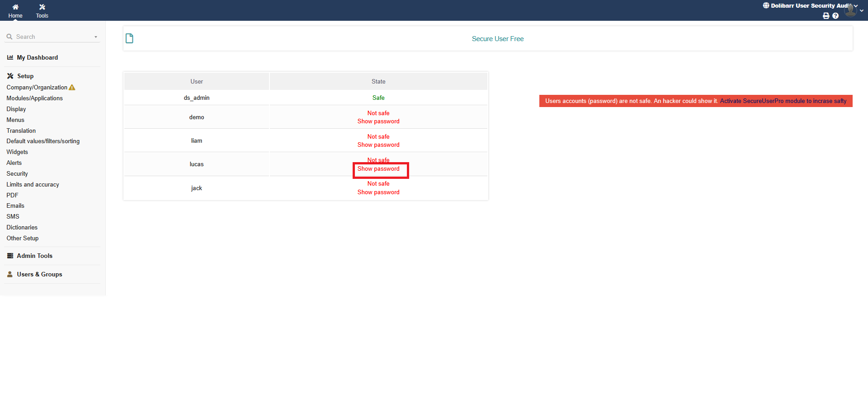Open the online help question mark icon
The height and width of the screenshot is (397, 868).
click(835, 16)
